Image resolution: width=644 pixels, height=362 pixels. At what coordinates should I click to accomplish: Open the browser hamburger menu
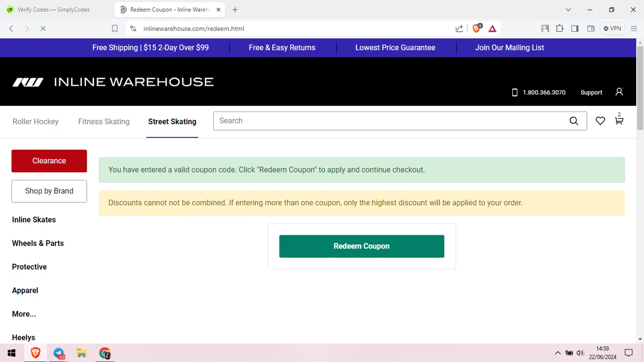(634, 28)
